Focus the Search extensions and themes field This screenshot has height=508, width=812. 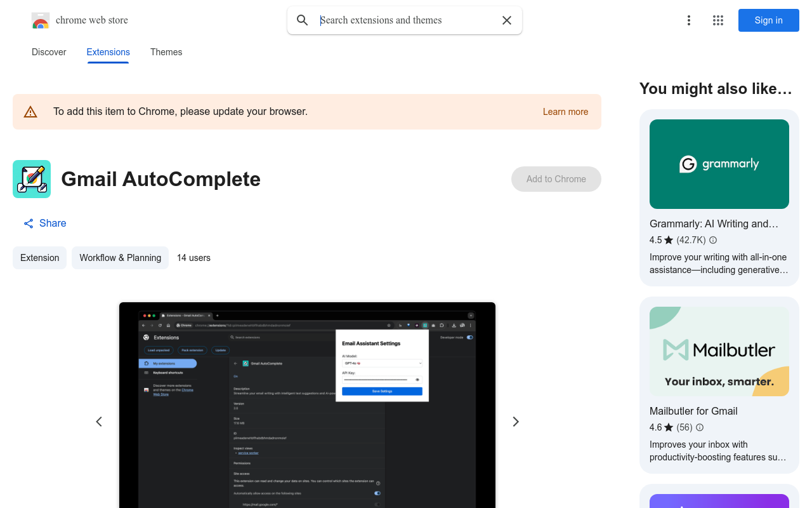406,20
